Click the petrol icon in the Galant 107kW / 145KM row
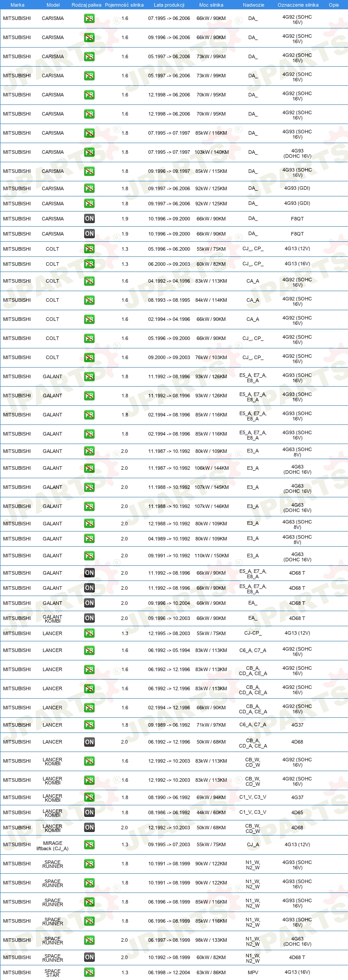The width and height of the screenshot is (348, 980). pyautogui.click(x=89, y=487)
